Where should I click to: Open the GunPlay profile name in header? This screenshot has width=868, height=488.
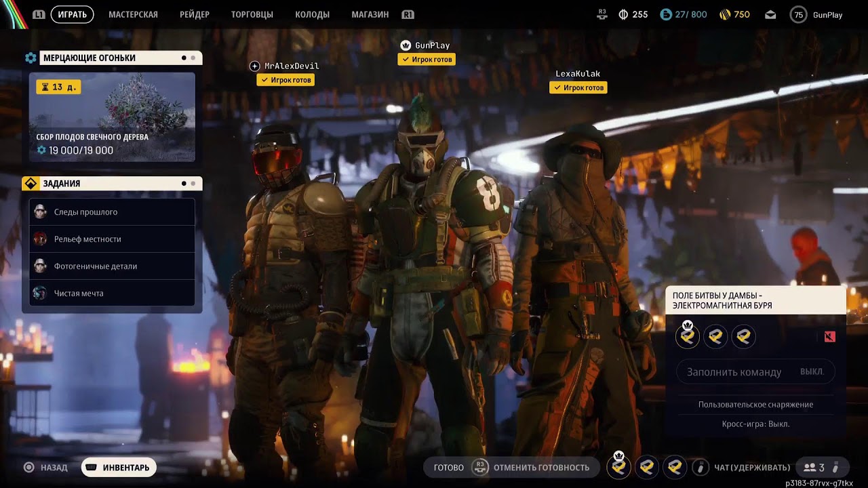(827, 14)
